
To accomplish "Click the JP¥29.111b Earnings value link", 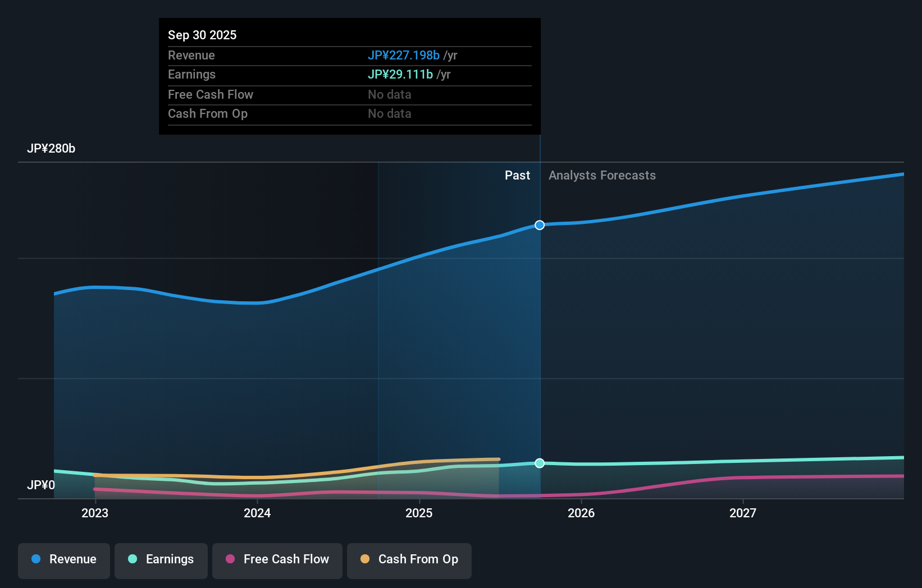I will pyautogui.click(x=400, y=74).
